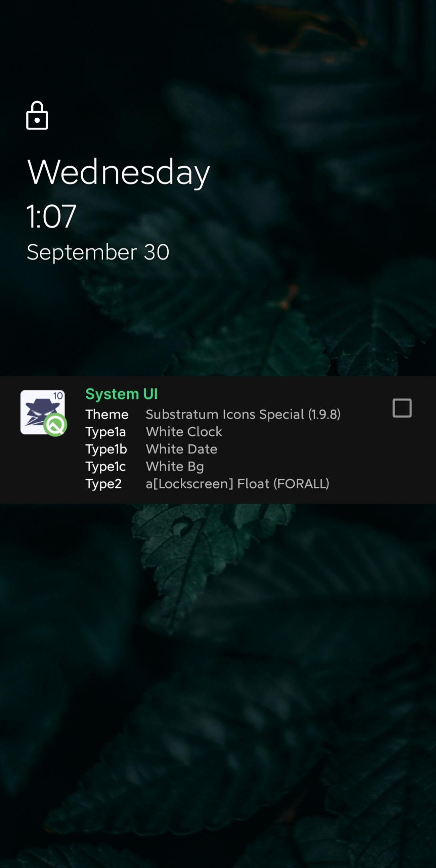The width and height of the screenshot is (436, 868).
Task: Tap the 1:07 lockscreen clock
Action: (x=51, y=216)
